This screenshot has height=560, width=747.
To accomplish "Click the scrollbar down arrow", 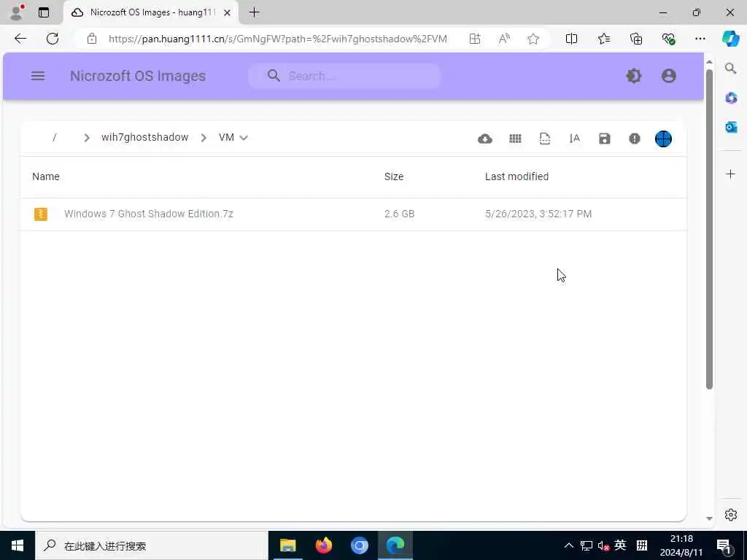I will [709, 518].
